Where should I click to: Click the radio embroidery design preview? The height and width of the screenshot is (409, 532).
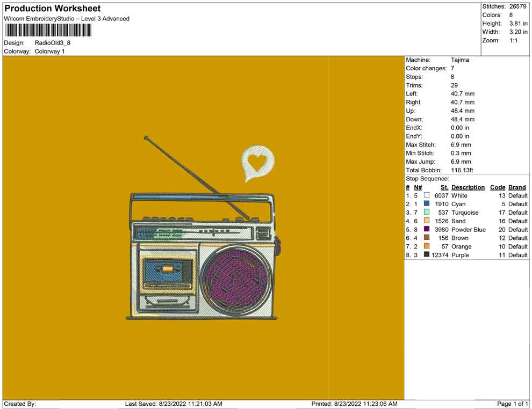[x=204, y=228]
